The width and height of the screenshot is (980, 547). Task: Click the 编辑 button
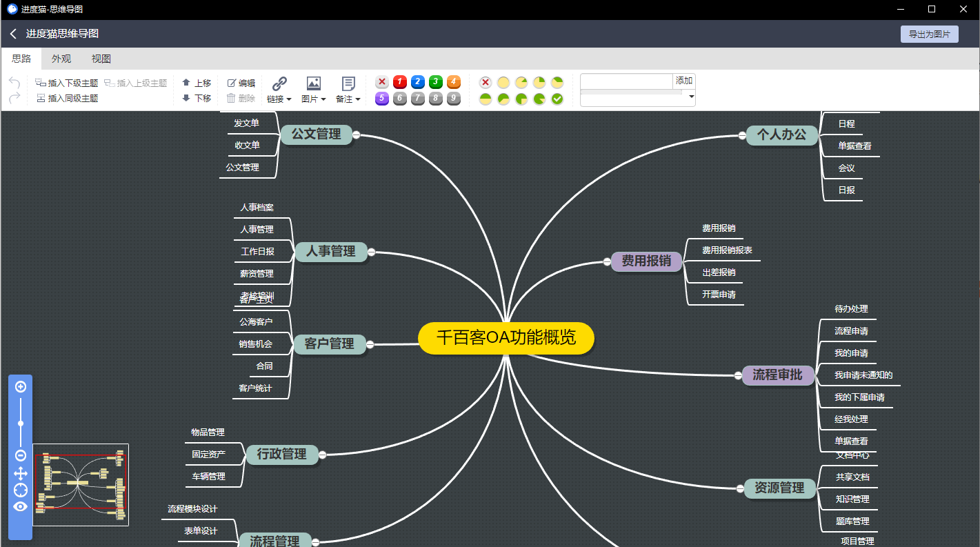241,83
